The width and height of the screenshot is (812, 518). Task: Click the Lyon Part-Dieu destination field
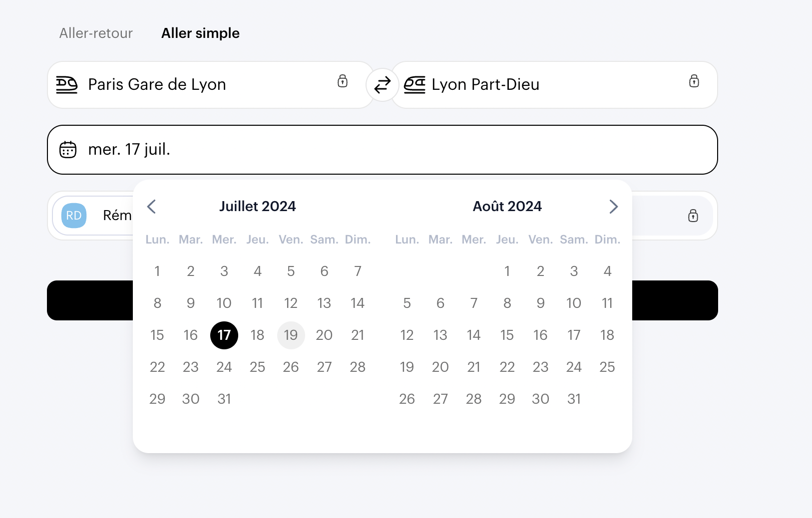click(x=549, y=85)
